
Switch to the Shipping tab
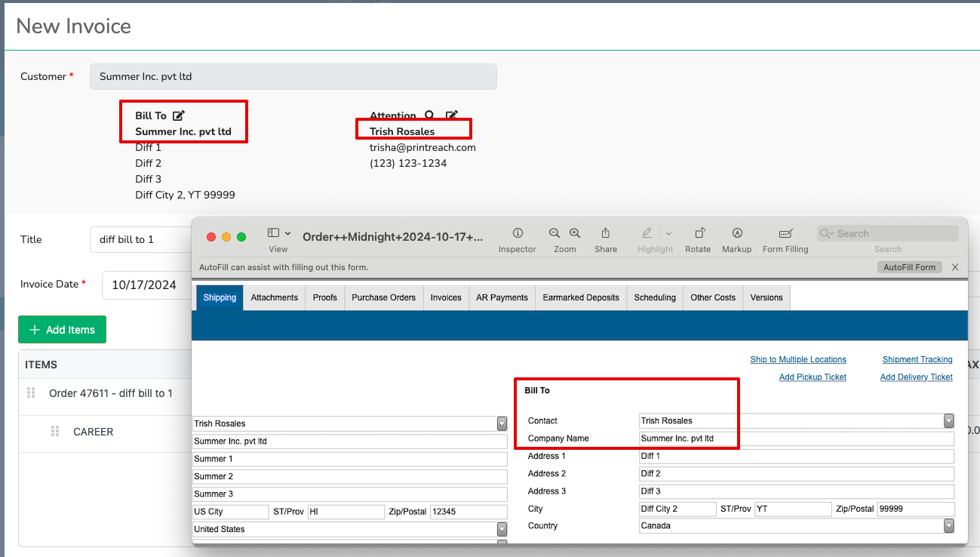pyautogui.click(x=220, y=297)
